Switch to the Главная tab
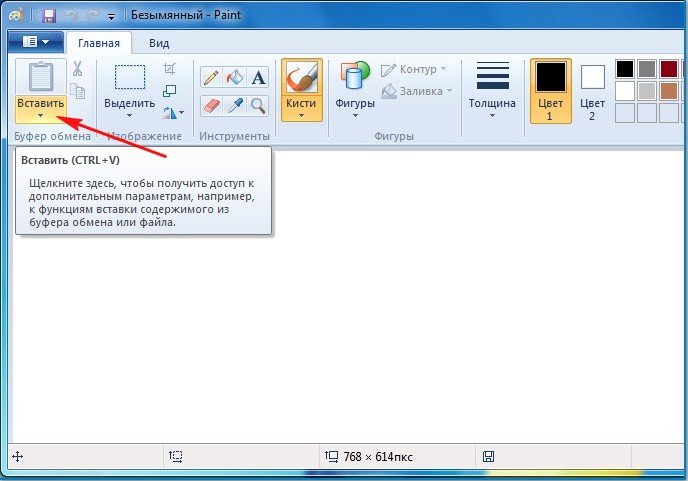688x481 pixels. click(x=99, y=43)
